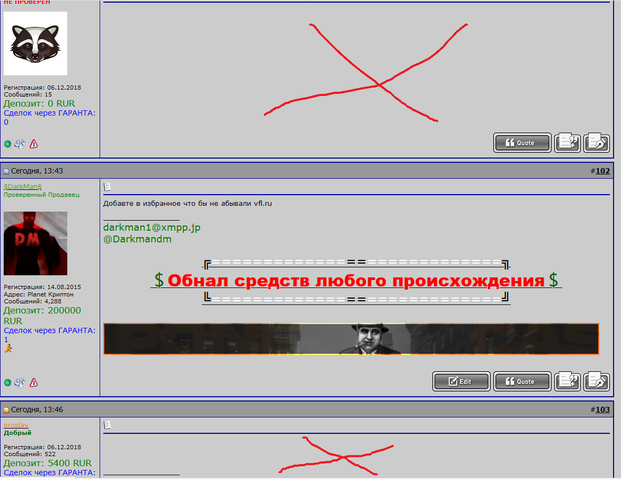This screenshot has height=480, width=621.
Task: Click the reputation scales icon in the top post
Action: [x=20, y=144]
